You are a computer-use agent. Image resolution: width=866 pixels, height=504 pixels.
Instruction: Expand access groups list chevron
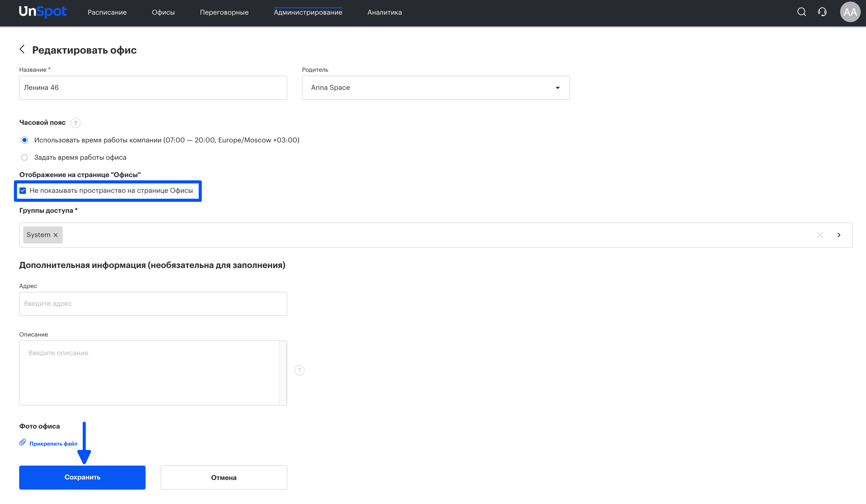(x=839, y=235)
